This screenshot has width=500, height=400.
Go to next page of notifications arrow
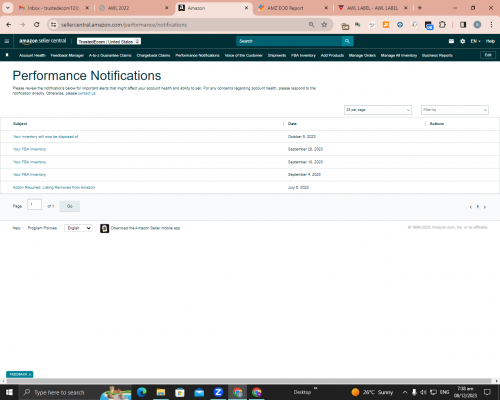485,207
